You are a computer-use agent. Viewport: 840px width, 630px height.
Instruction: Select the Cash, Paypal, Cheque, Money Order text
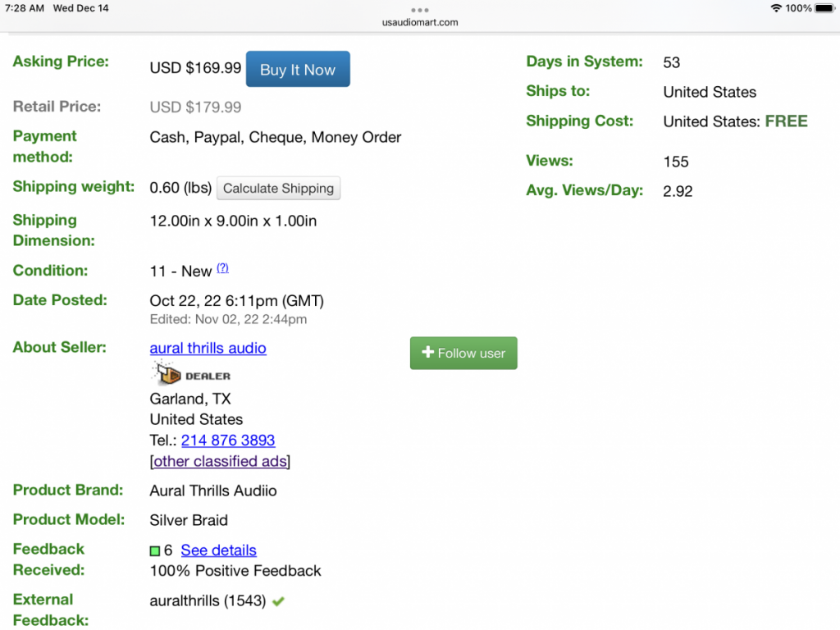[x=276, y=138]
